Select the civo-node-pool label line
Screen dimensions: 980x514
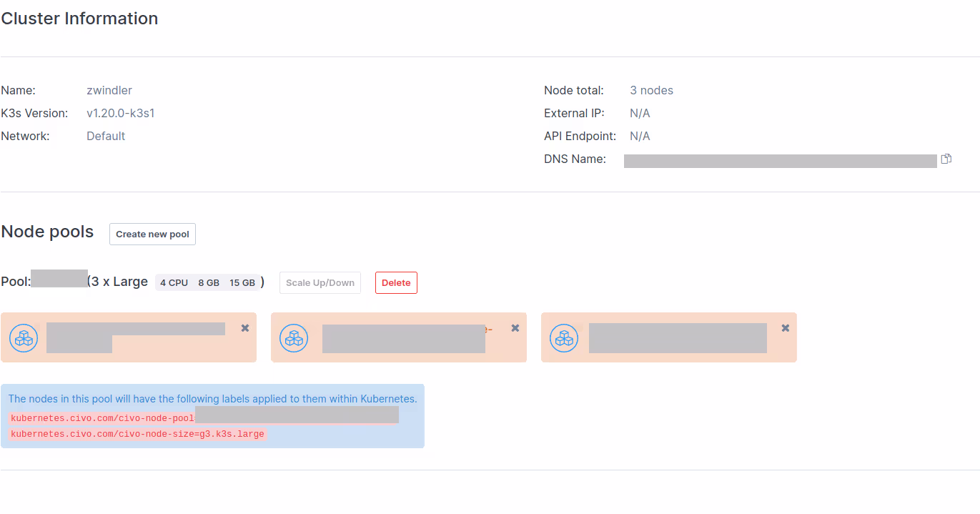102,418
